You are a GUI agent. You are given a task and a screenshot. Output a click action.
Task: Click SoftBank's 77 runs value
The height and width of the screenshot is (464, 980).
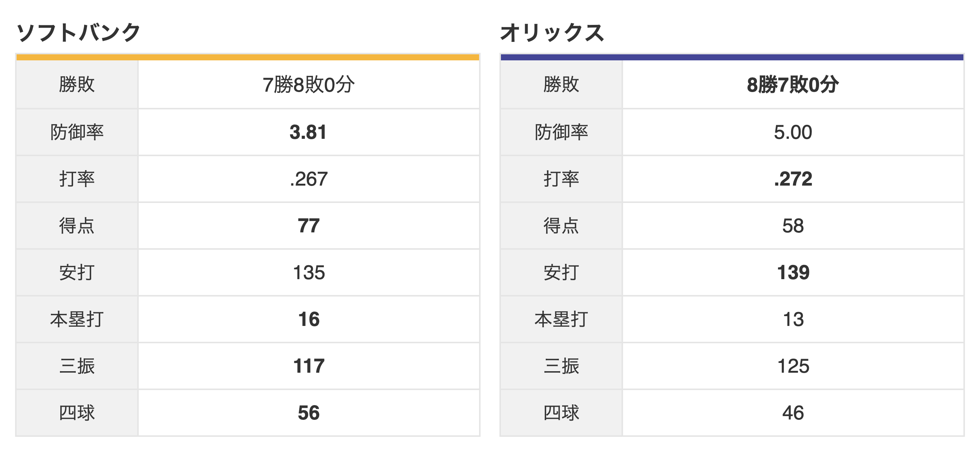coord(309,226)
